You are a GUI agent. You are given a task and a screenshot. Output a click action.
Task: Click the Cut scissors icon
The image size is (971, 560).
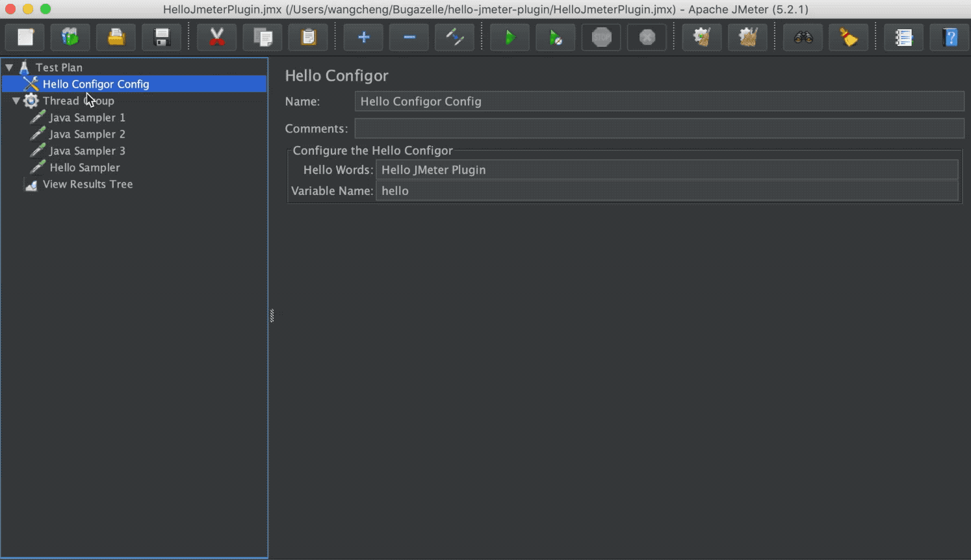(217, 37)
